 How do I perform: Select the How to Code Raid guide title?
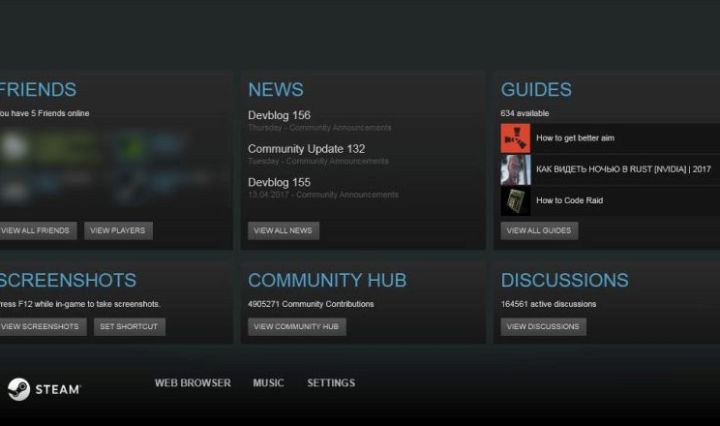pos(569,200)
